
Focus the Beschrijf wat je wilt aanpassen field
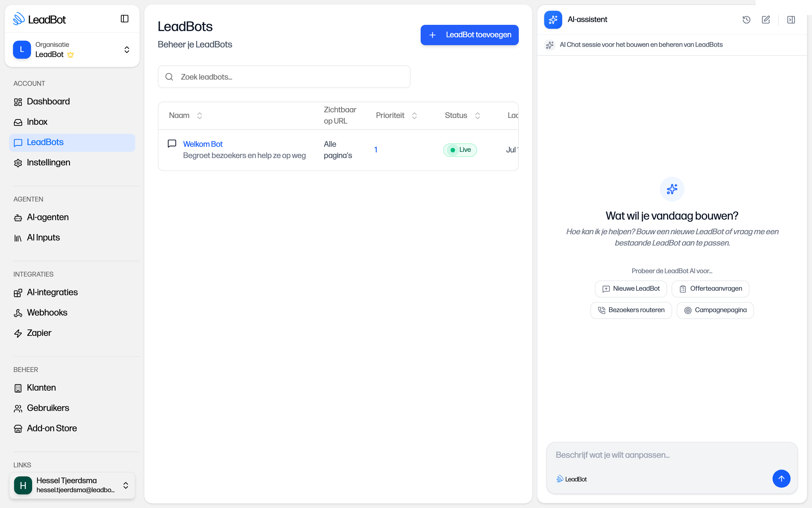tap(672, 455)
